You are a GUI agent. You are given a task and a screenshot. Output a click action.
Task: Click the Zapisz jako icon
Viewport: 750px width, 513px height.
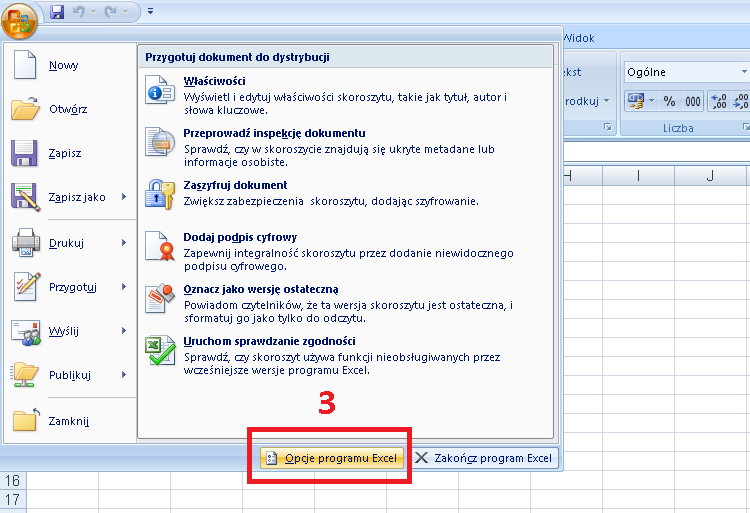click(25, 196)
